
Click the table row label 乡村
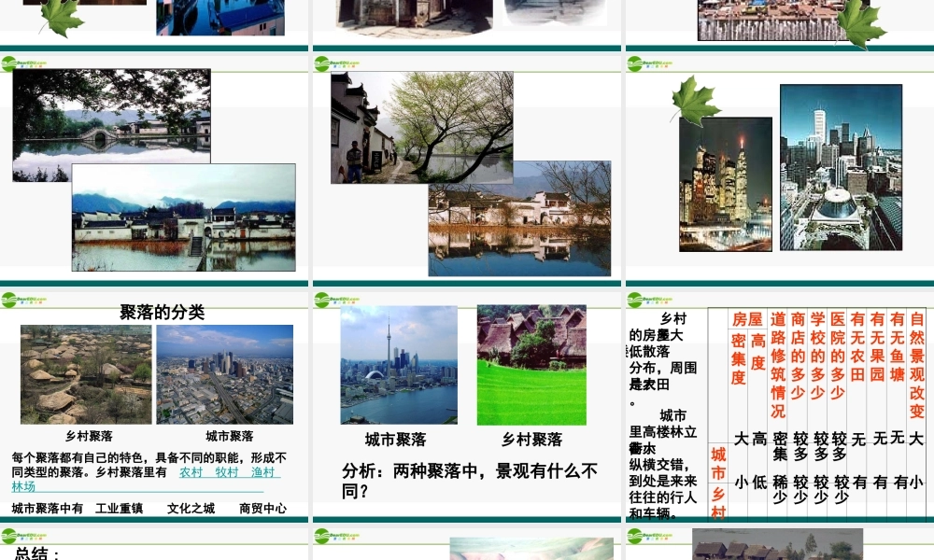pos(718,503)
